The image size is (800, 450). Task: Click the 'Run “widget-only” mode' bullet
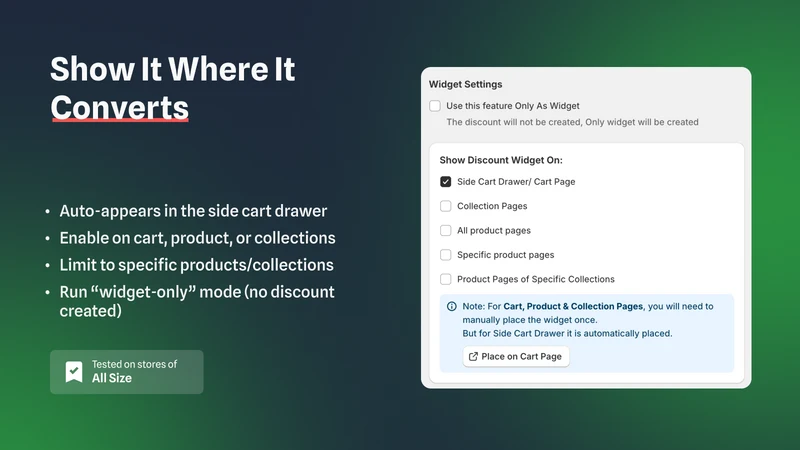coord(197,301)
